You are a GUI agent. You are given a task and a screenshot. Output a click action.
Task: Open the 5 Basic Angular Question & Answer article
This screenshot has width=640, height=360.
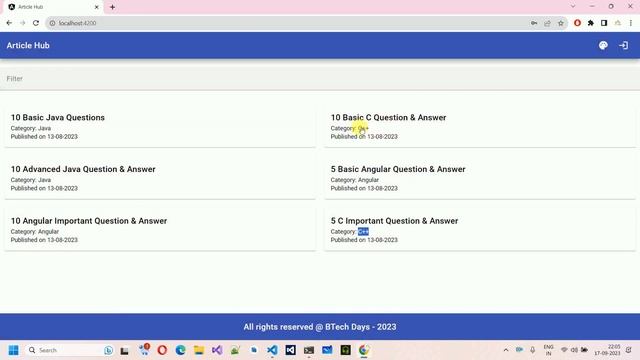(480, 178)
